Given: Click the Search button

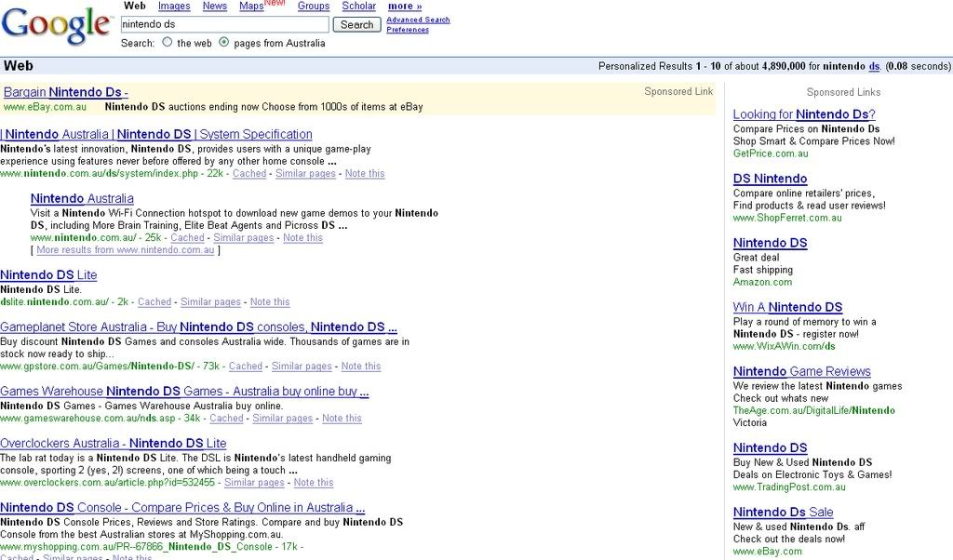Looking at the screenshot, I should 356,25.
